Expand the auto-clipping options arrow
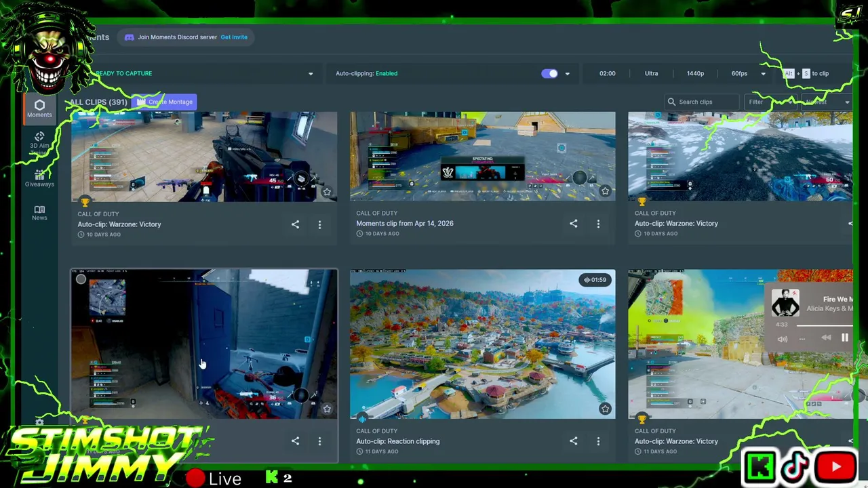 click(568, 74)
